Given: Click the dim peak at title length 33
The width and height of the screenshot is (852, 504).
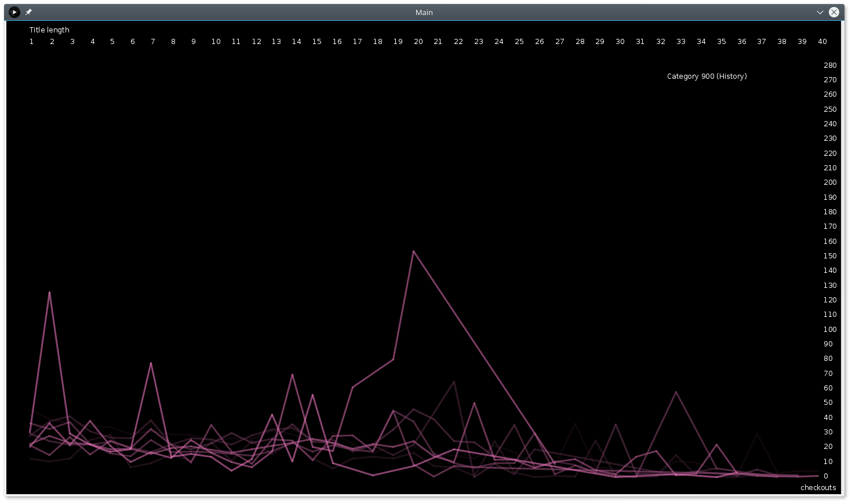Looking at the screenshot, I should coord(676,392).
